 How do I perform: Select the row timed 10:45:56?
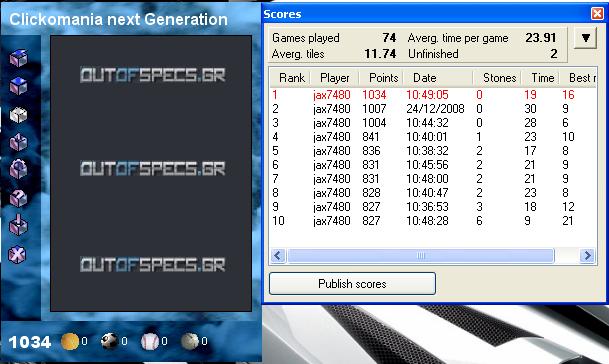433,165
